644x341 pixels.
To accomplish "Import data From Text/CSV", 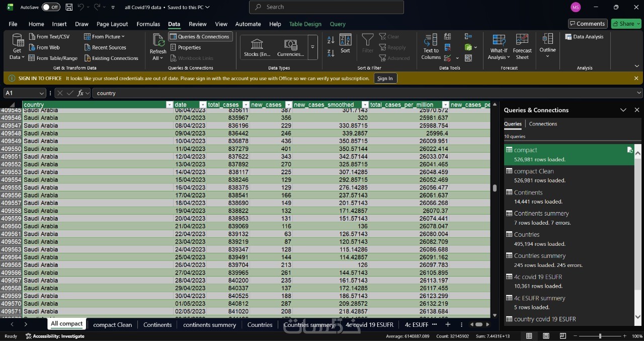I will [x=49, y=37].
